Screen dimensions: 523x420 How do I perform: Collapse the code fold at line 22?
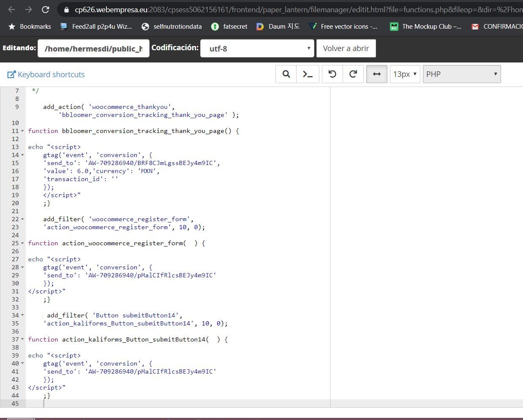point(22,219)
